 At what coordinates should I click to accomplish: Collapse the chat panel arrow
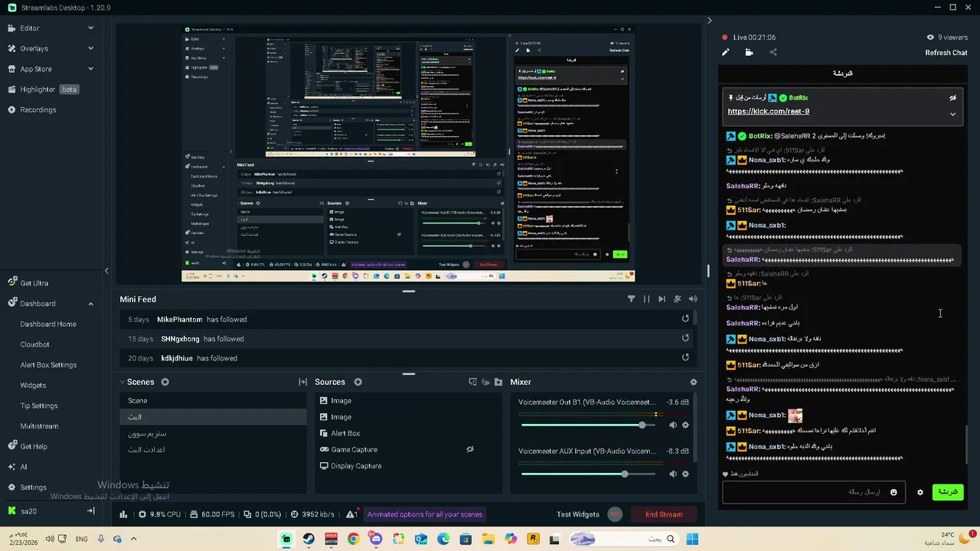click(x=709, y=21)
